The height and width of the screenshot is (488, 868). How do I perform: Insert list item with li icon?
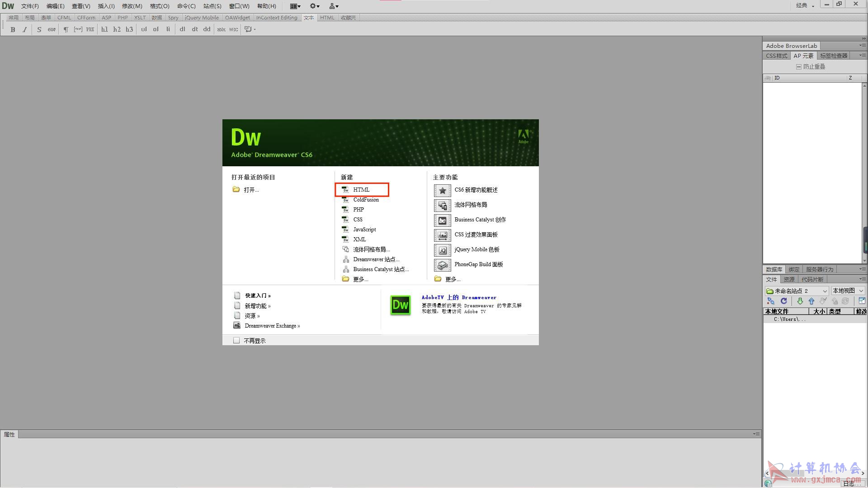click(168, 29)
